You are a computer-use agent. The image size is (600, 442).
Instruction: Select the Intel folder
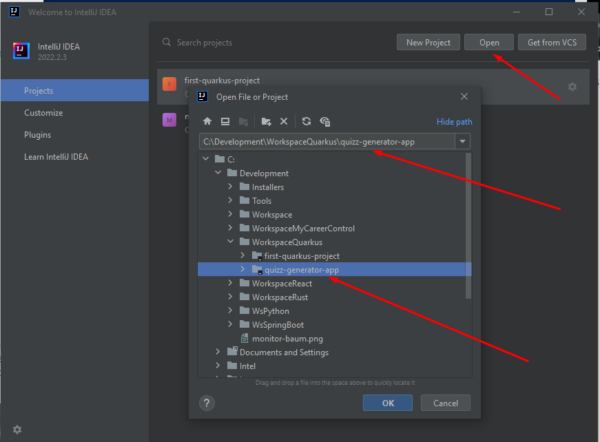pos(247,366)
